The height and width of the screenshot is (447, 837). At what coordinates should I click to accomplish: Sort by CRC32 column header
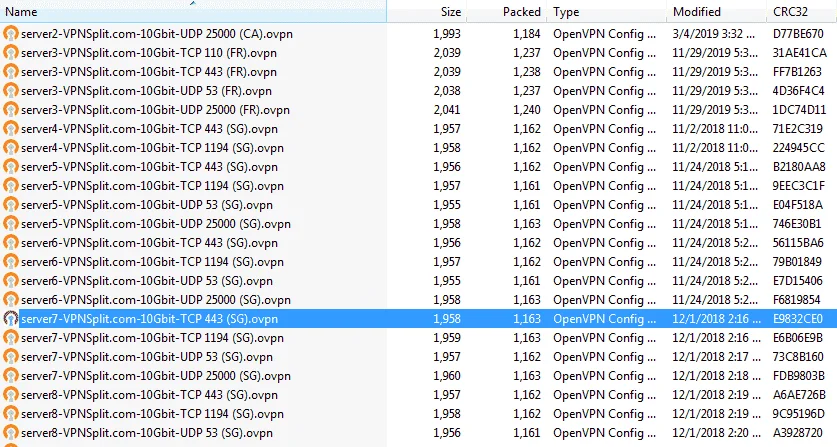point(801,11)
